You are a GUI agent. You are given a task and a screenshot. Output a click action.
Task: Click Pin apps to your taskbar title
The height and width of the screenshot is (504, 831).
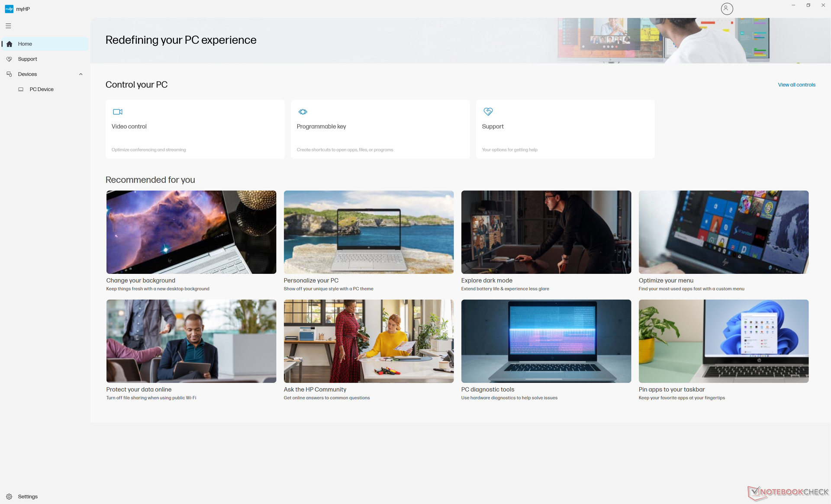[x=672, y=389]
